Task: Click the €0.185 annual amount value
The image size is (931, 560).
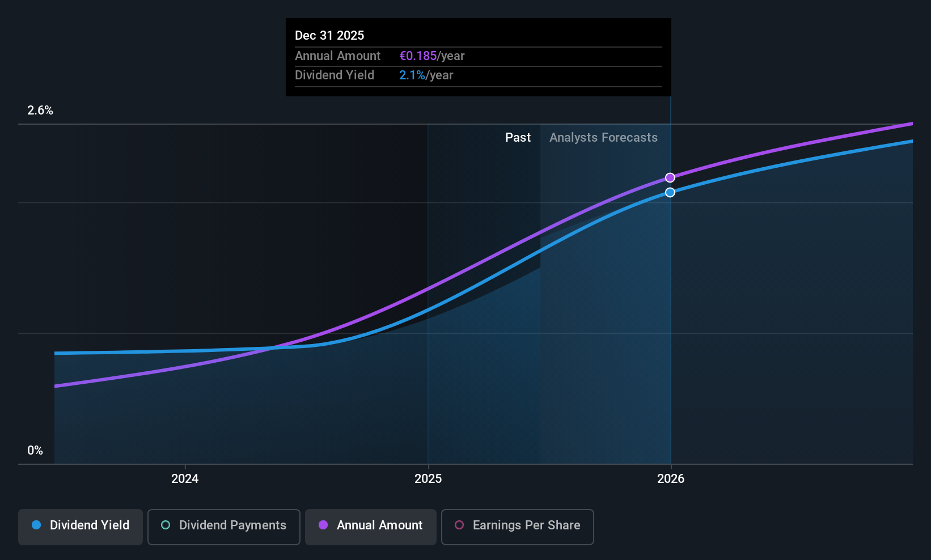Action: 418,56
